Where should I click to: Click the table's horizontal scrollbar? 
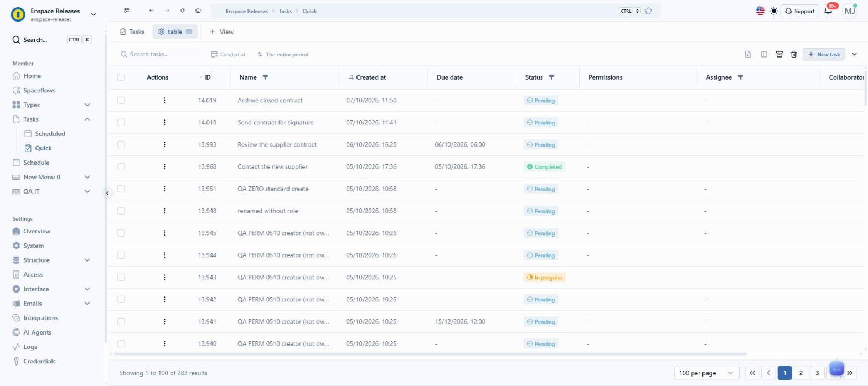tap(429, 353)
